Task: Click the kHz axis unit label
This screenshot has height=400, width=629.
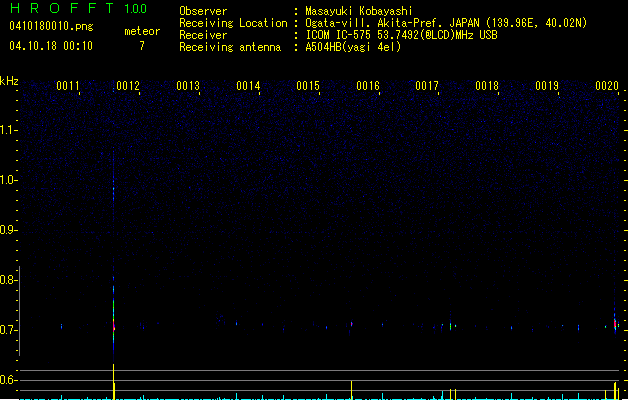Action: tap(9, 81)
